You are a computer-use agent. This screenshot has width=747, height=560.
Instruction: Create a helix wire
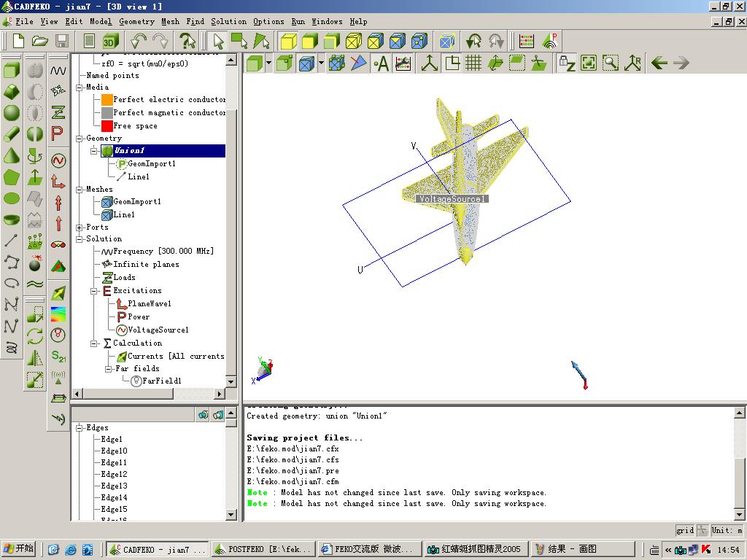[12, 348]
